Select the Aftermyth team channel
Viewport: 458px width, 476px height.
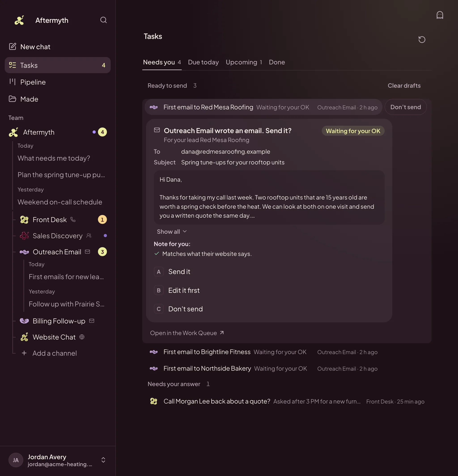(x=58, y=132)
